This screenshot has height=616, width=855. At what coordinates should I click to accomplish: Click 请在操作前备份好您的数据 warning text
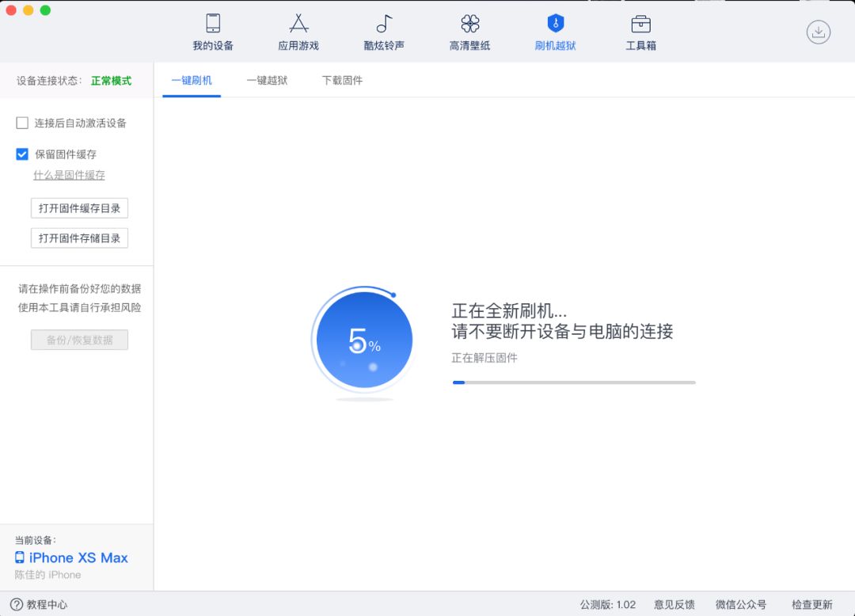coord(80,288)
